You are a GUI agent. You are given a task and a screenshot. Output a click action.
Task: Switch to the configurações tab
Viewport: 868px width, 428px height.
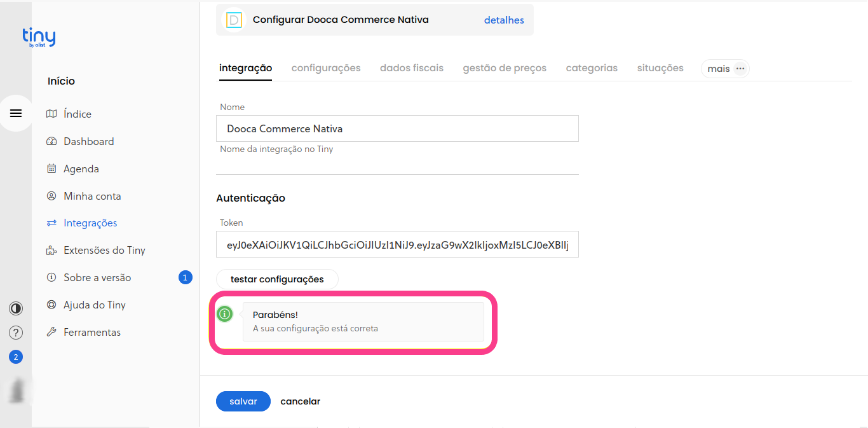tap(326, 68)
